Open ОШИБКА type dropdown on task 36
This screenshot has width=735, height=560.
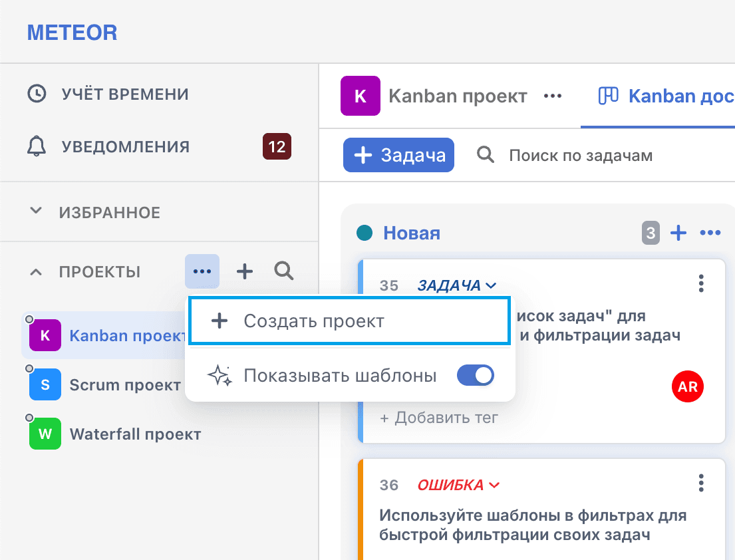pyautogui.click(x=458, y=485)
